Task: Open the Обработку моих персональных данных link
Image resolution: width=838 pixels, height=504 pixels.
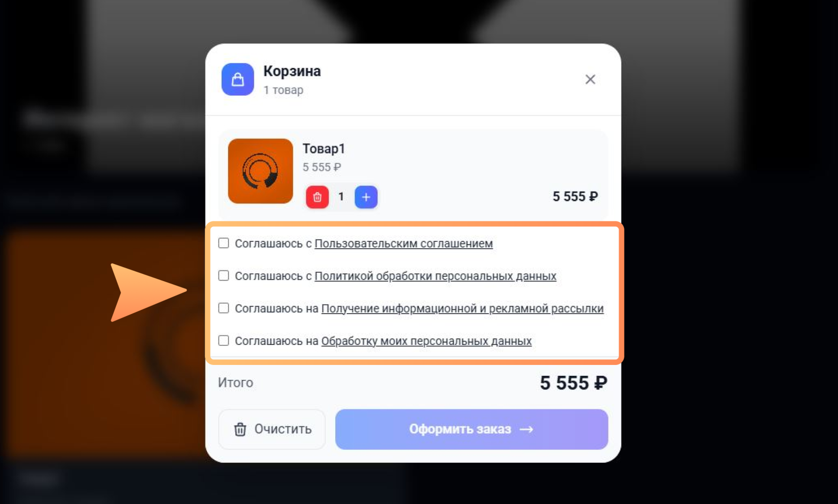Action: point(426,341)
